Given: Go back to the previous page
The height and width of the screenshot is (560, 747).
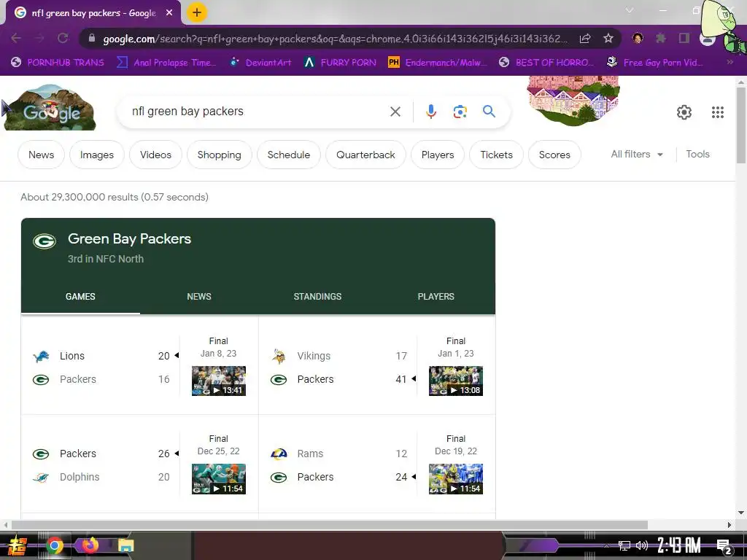Looking at the screenshot, I should tap(16, 38).
